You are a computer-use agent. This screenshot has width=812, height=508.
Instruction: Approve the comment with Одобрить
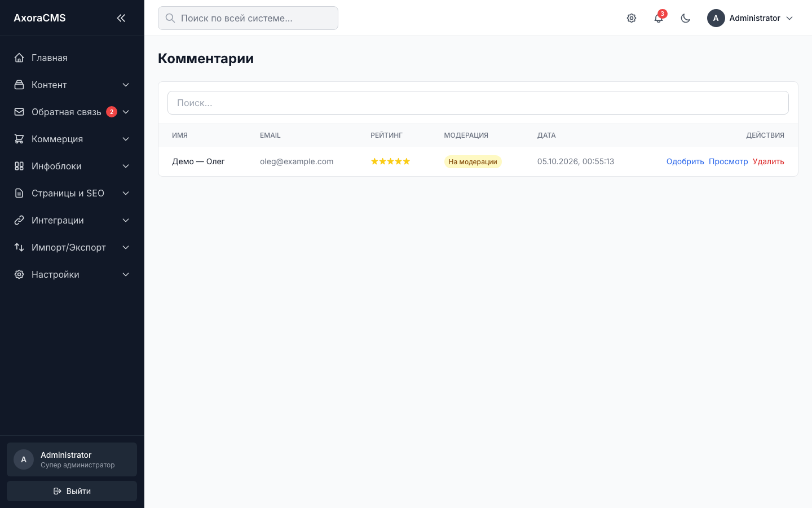tap(685, 161)
